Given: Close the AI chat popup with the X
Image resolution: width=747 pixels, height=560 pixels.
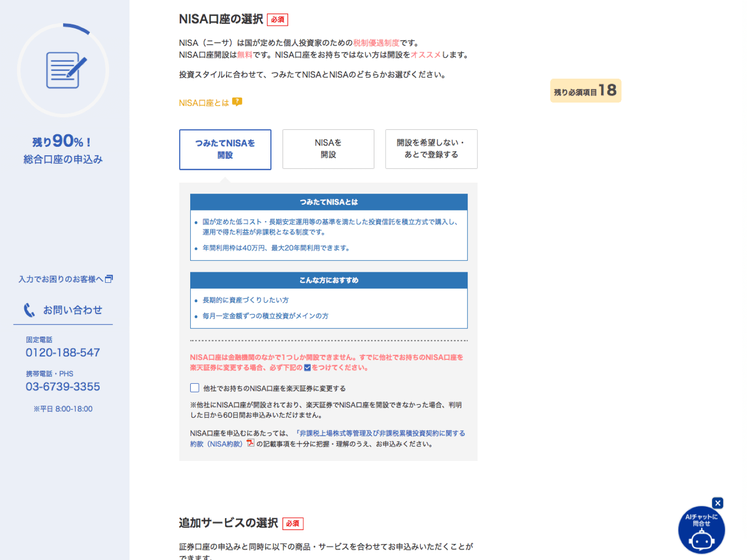Looking at the screenshot, I should coord(718,503).
